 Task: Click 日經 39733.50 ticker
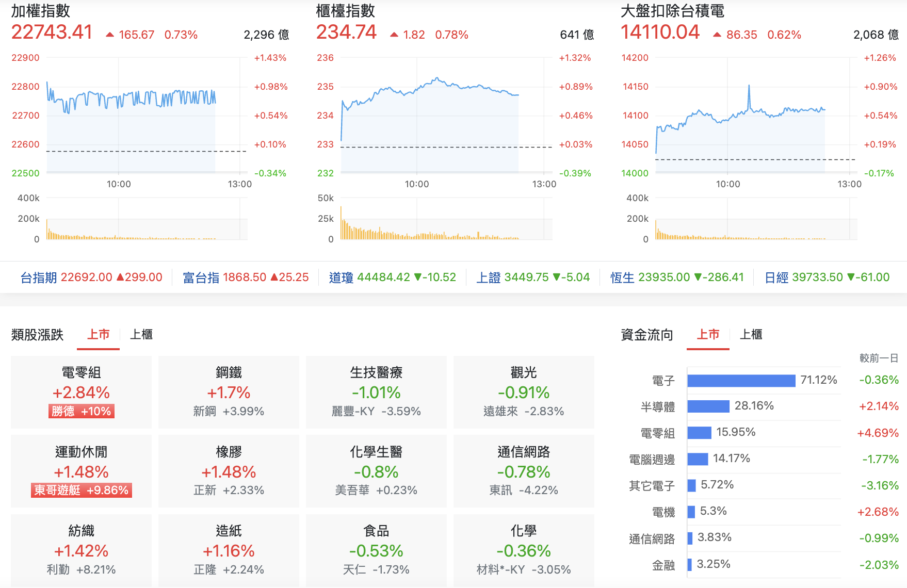(x=827, y=277)
